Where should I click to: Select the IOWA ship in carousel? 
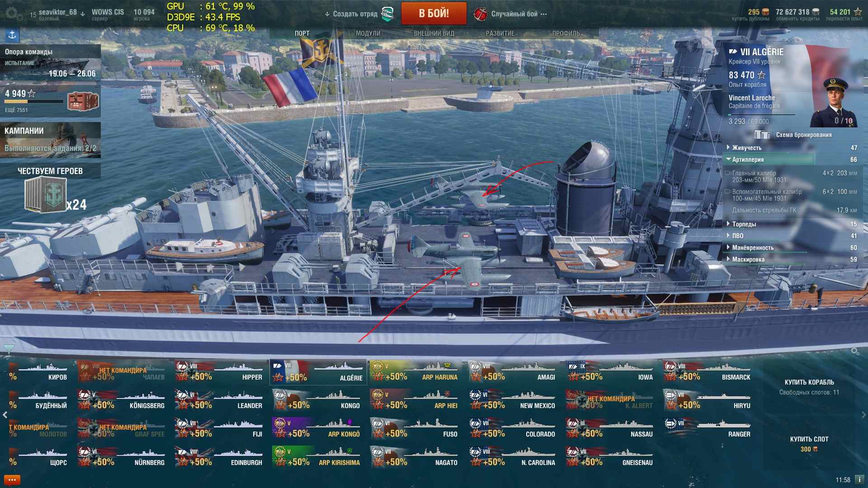point(611,372)
